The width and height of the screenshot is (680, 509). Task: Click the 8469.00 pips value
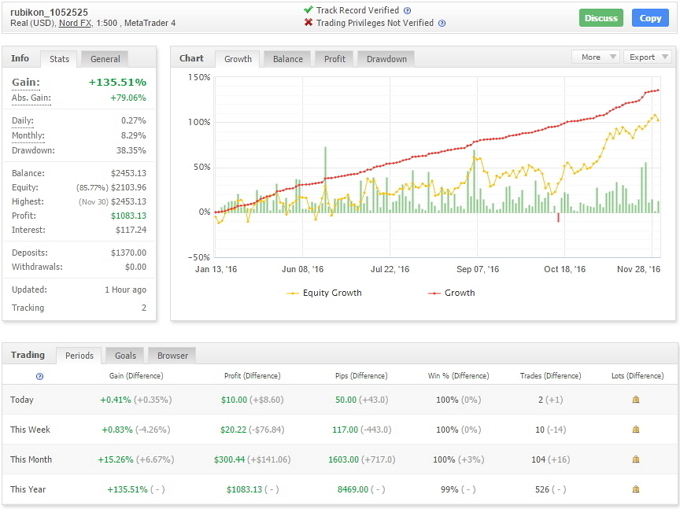coord(353,489)
